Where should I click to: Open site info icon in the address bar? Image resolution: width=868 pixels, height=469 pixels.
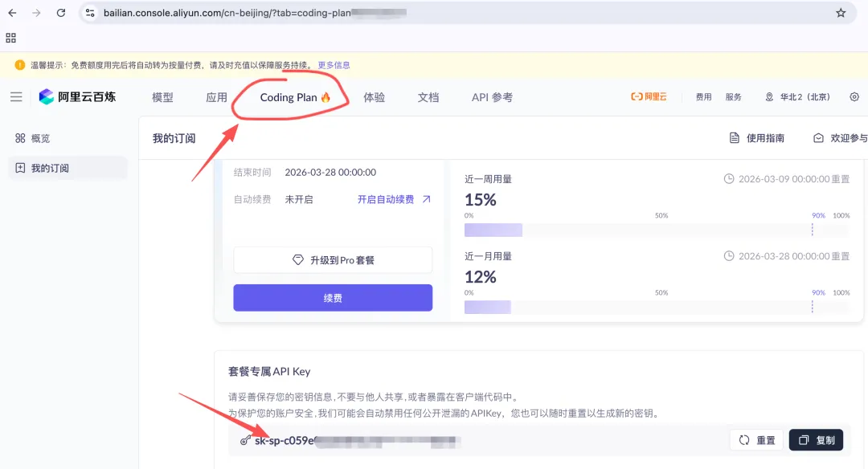pyautogui.click(x=90, y=13)
